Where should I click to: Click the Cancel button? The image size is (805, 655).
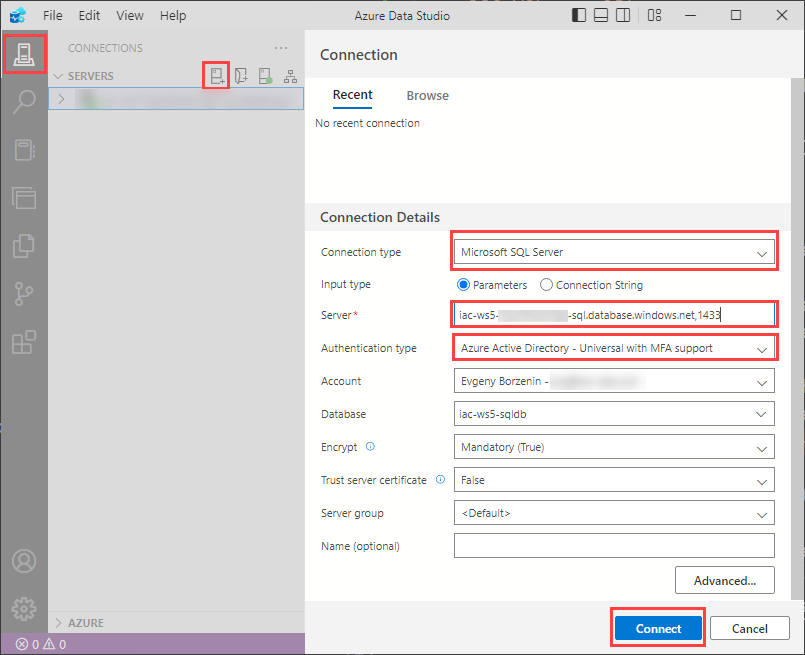tap(750, 628)
